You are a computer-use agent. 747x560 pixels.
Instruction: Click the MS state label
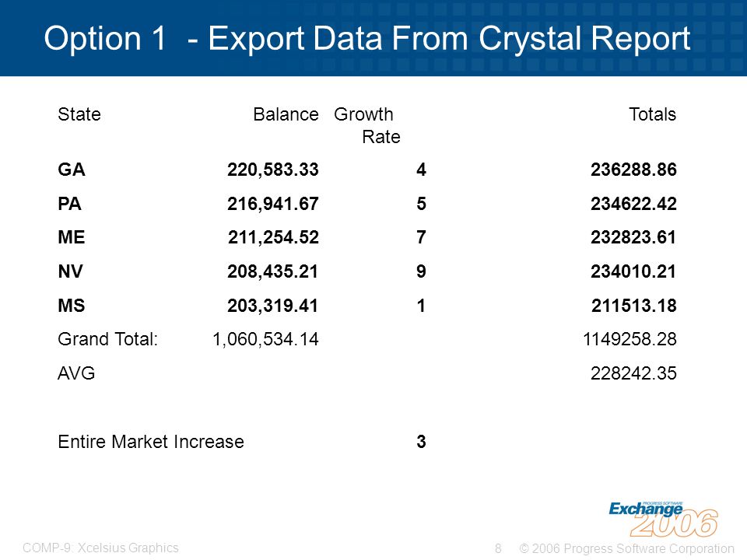pos(72,306)
